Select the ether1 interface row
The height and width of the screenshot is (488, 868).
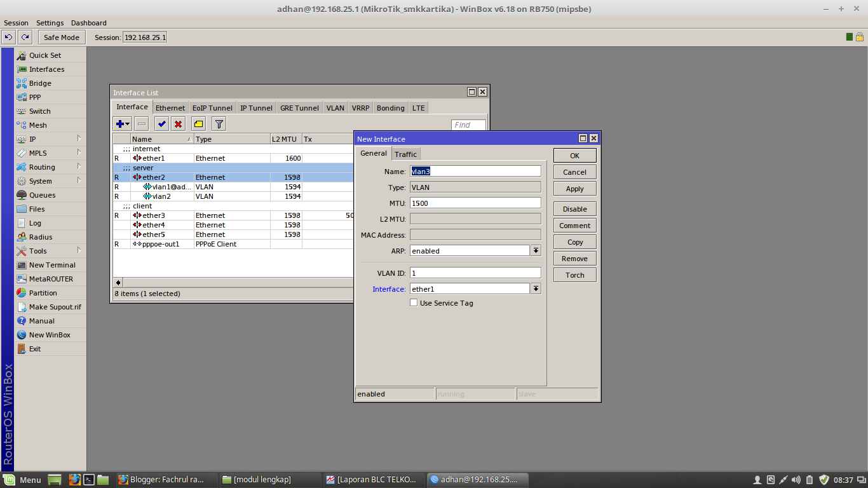point(233,158)
